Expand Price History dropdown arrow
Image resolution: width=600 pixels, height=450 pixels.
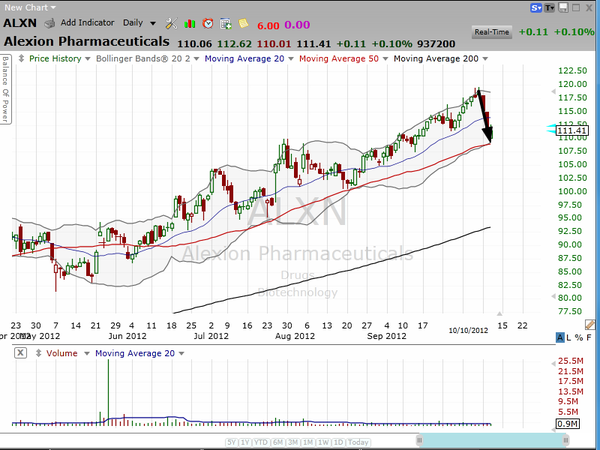point(88,59)
